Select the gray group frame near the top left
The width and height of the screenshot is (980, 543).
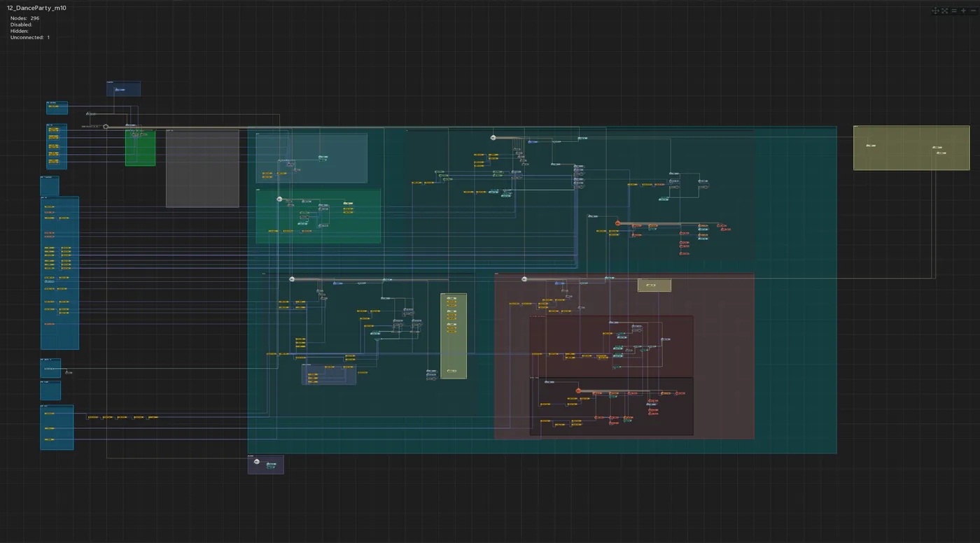coord(202,168)
